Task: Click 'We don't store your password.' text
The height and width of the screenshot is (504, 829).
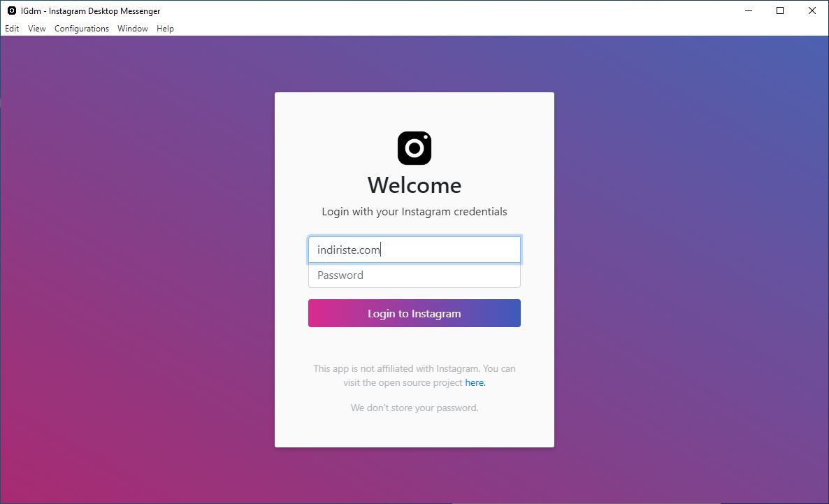Action: coord(414,408)
